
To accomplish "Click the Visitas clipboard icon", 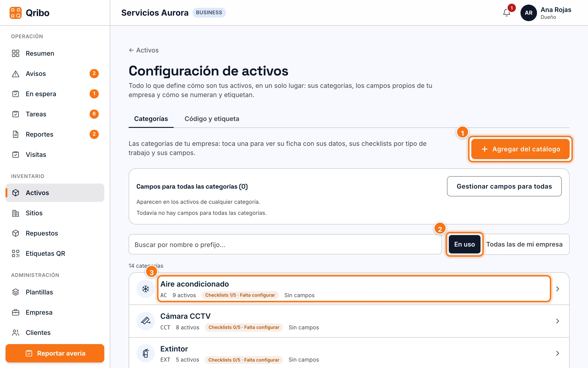I will [16, 154].
